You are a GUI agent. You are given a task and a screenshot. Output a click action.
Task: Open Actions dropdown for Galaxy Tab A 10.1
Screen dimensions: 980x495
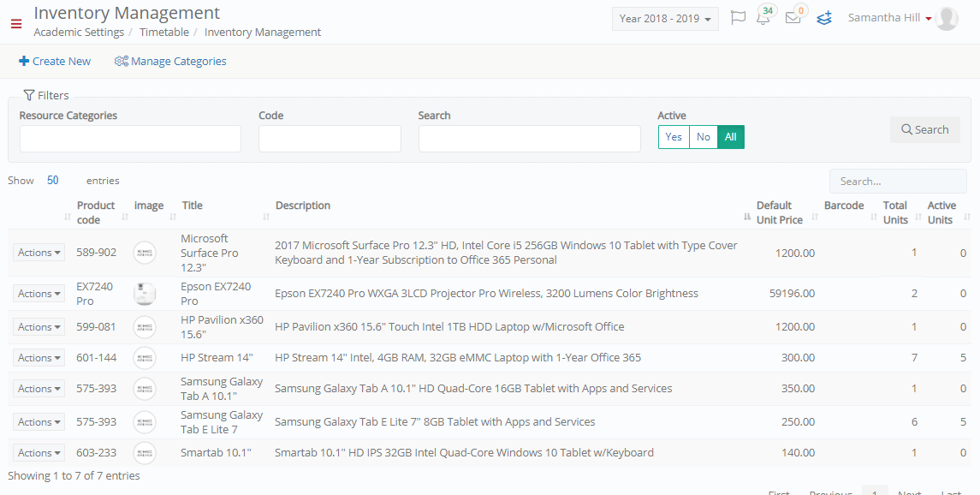[x=39, y=389]
